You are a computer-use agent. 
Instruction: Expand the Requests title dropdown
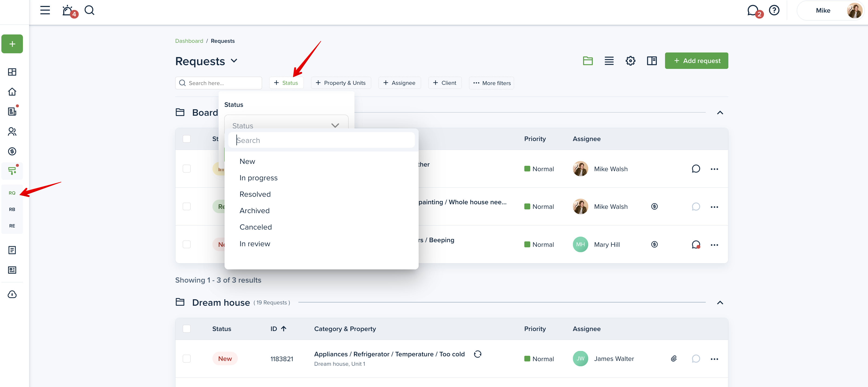point(234,61)
